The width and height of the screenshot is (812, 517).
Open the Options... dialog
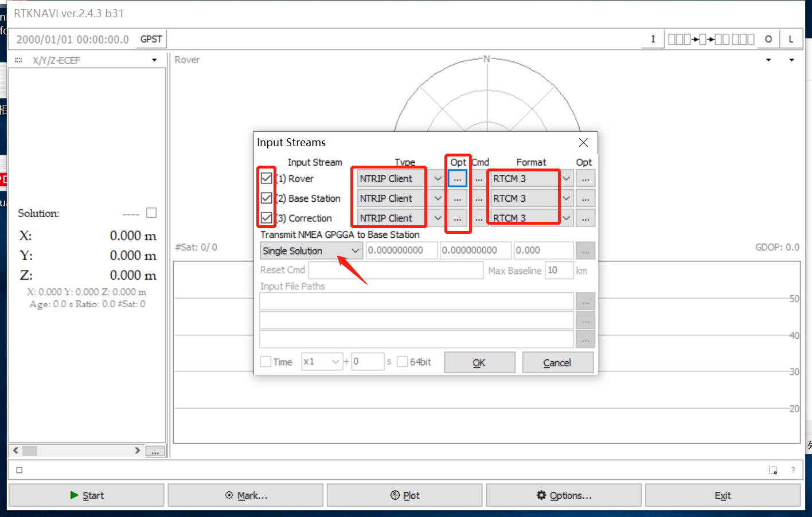pyautogui.click(x=564, y=495)
